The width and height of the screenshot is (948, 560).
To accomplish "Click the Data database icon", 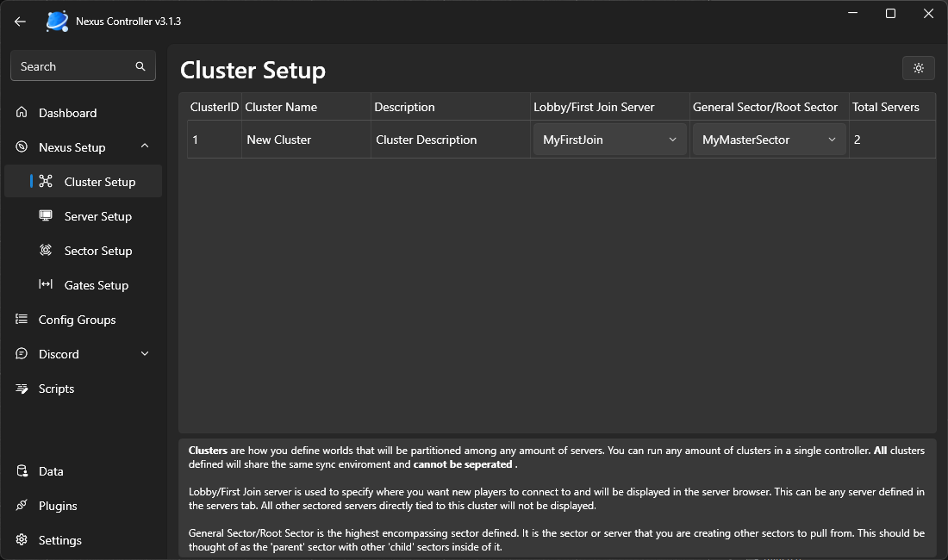I will (x=22, y=471).
